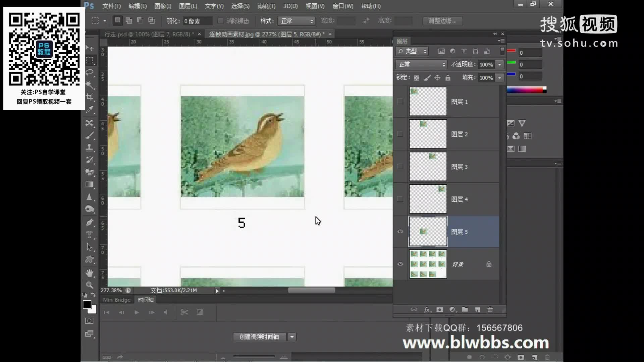Click the lock all padlock icon

coord(448,78)
